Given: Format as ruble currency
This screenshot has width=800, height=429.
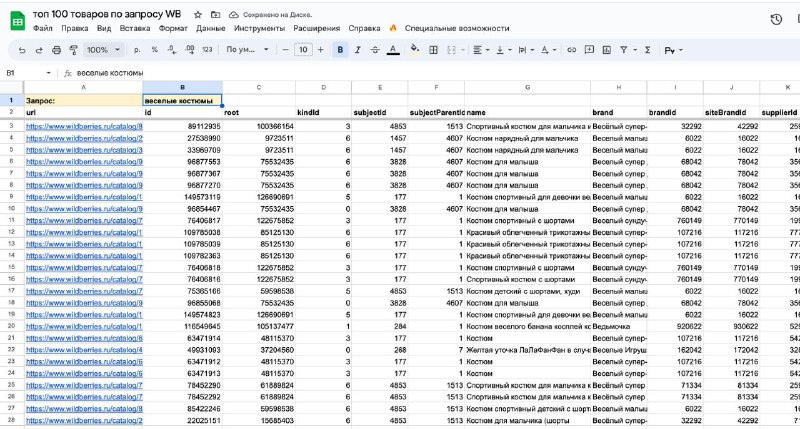Looking at the screenshot, I should pos(137,50).
